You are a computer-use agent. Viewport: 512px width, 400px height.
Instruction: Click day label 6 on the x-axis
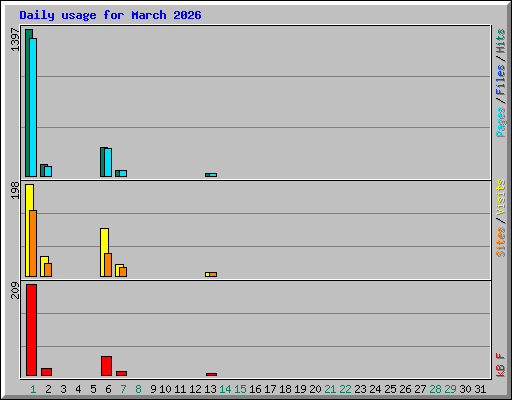[108, 389]
